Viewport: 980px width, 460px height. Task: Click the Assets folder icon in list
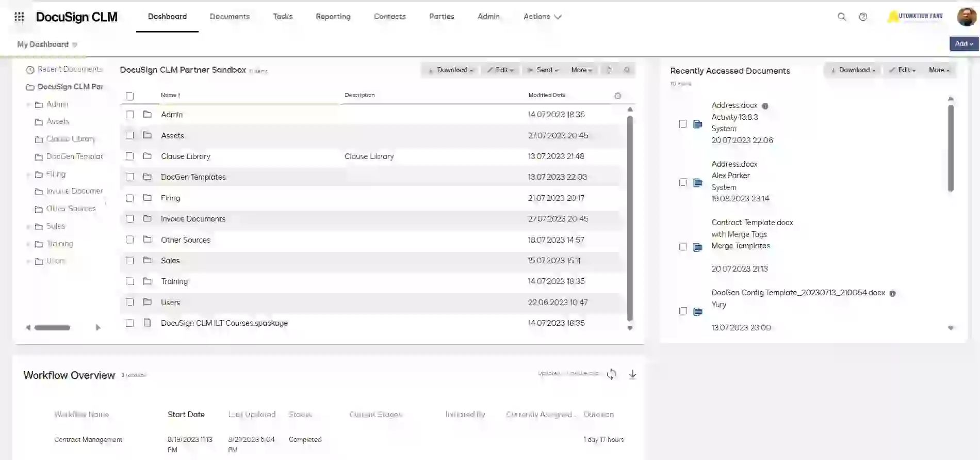tap(147, 135)
